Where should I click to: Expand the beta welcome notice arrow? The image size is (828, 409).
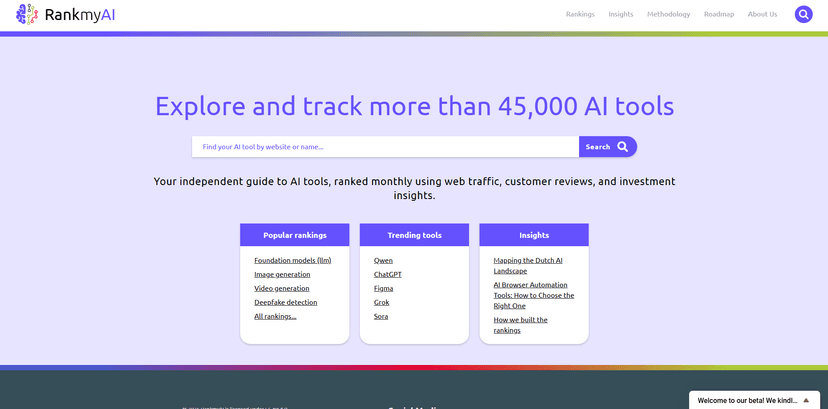pyautogui.click(x=806, y=400)
